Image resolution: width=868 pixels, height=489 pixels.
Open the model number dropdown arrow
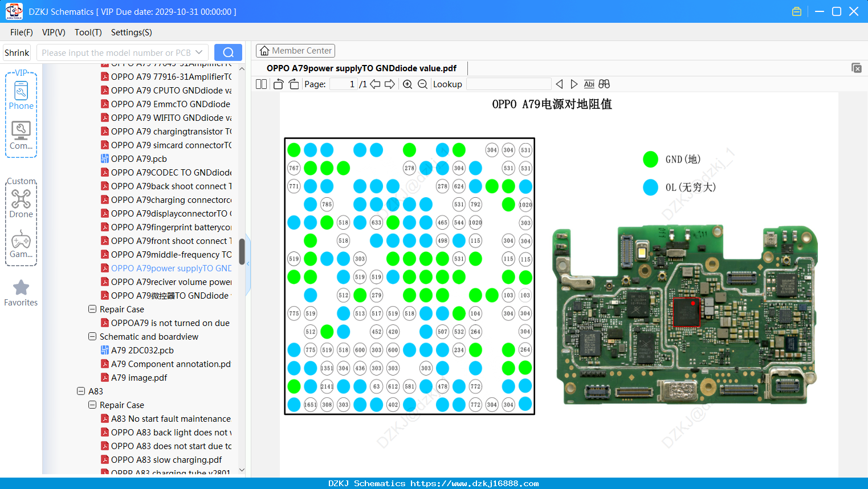coord(199,52)
